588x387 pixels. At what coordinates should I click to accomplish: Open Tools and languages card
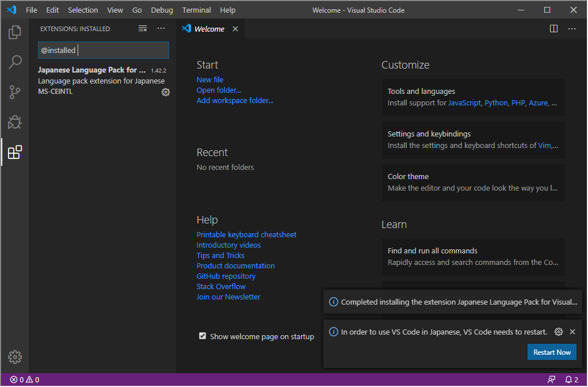tap(474, 97)
